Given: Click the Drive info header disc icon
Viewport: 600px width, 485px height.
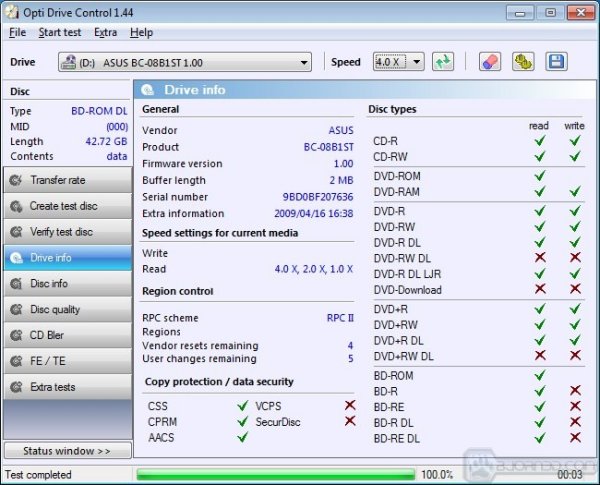Looking at the screenshot, I should (147, 90).
